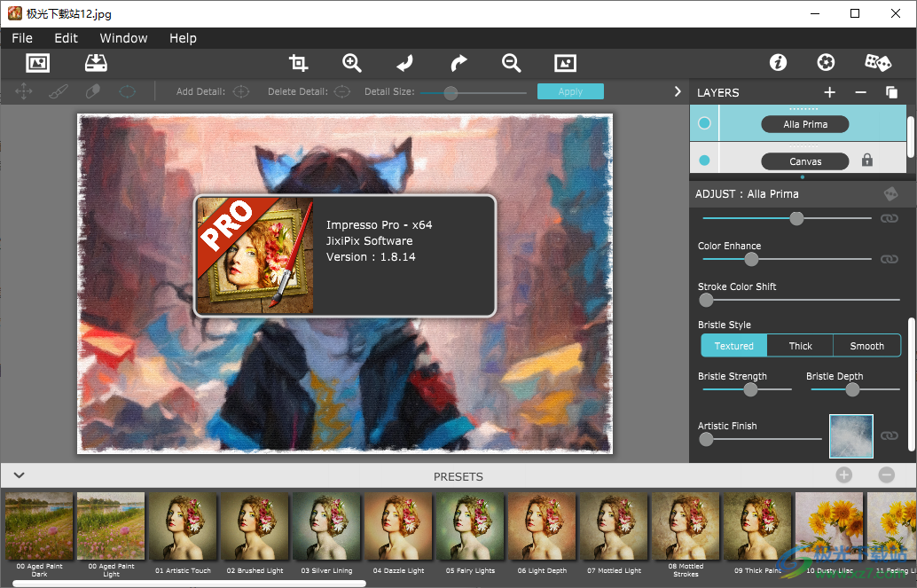
Task: Redo using the forward arrow icon
Action: (458, 63)
